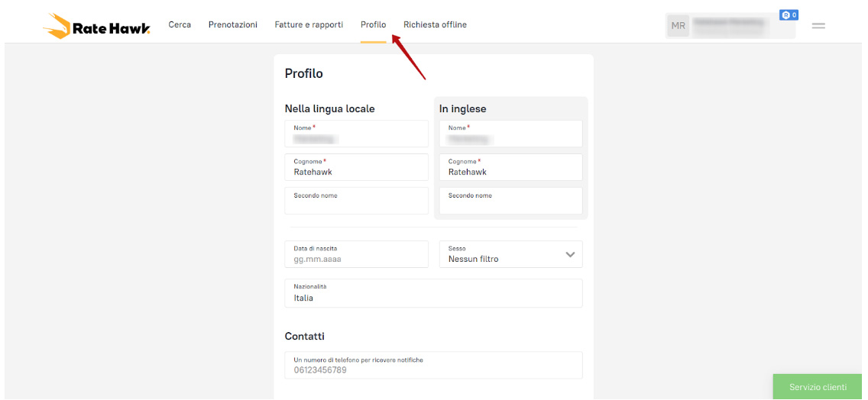
Task: Click the RateHawk logo
Action: (x=96, y=27)
